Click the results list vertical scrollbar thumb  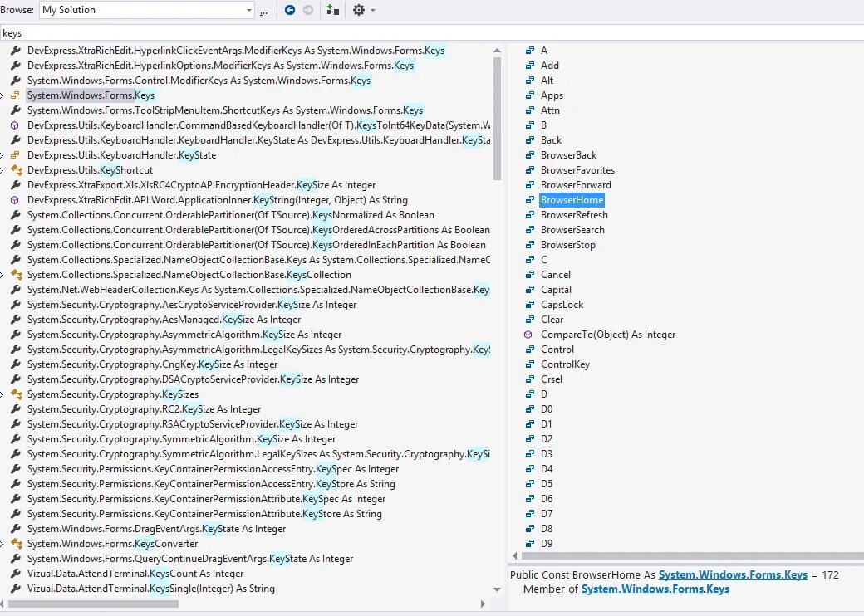(x=497, y=119)
